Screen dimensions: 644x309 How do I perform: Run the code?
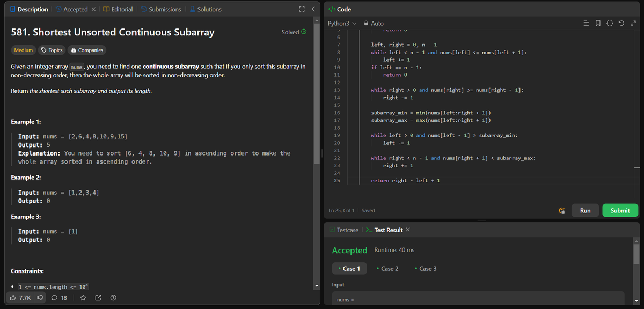click(x=586, y=211)
